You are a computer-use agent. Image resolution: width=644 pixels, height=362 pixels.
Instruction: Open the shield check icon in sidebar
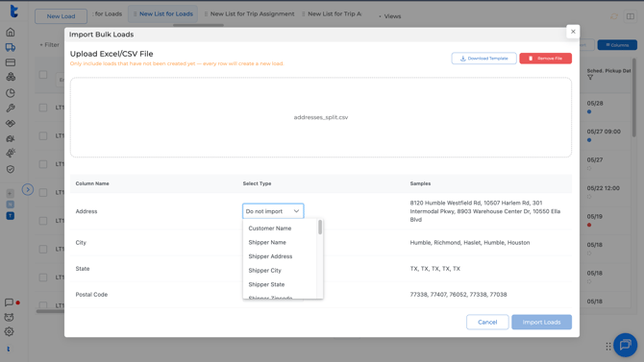[x=11, y=169]
